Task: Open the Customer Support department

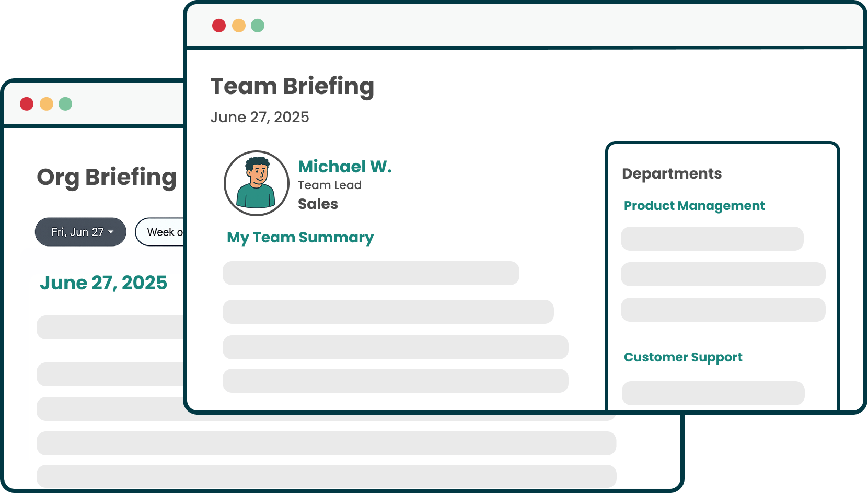Action: 682,357
